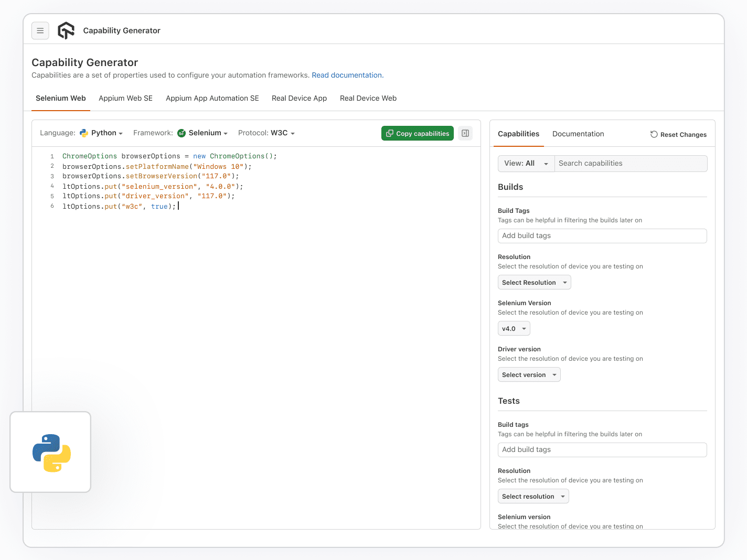Open Select Resolution dropdown under Builds
747x560 pixels.
535,283
